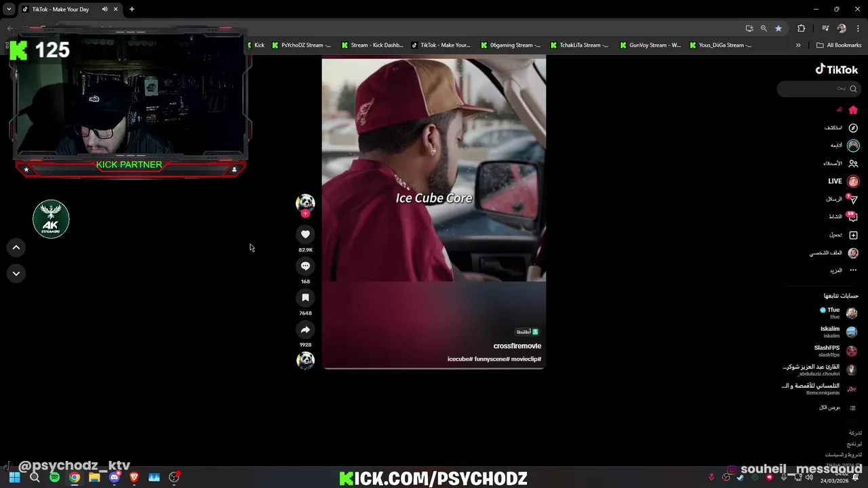Click the magnifier icon in TikTok search
Screen dimensions: 868x488
(853, 88)
